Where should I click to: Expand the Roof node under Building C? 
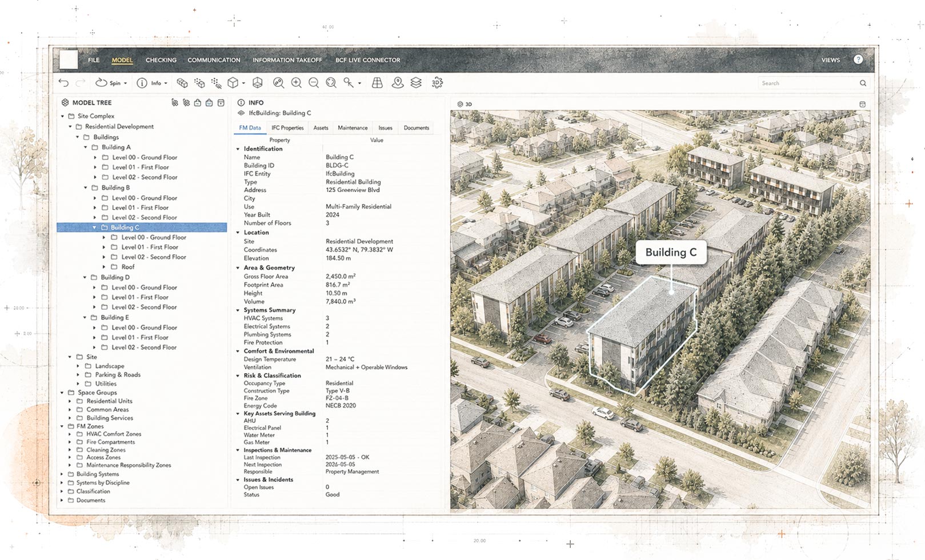tap(104, 267)
